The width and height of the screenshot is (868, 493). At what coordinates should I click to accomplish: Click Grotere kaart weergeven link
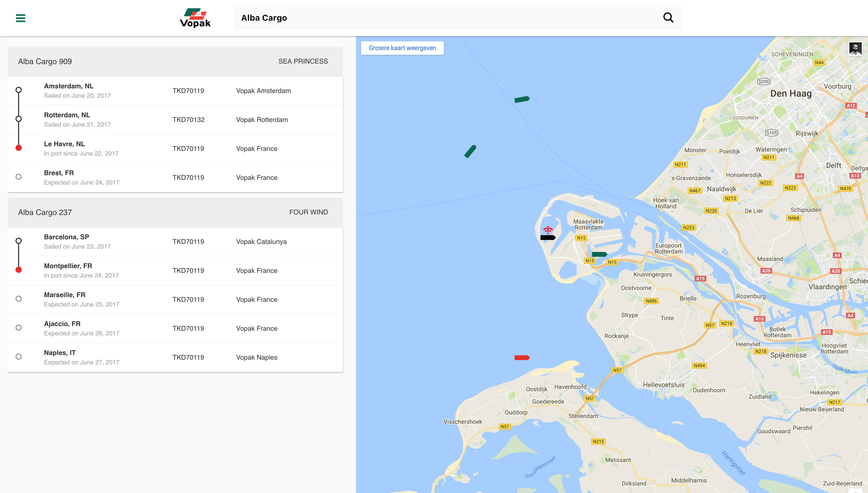pos(402,48)
